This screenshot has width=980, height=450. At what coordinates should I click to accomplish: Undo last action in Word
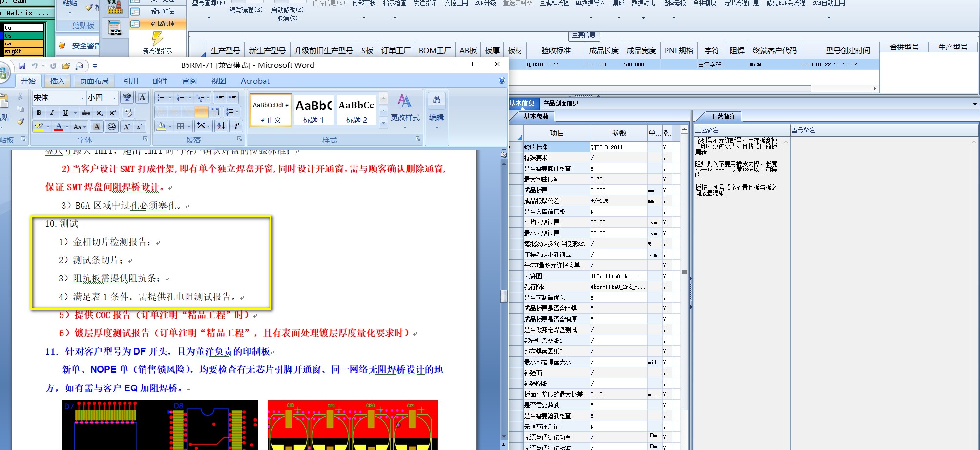point(34,66)
